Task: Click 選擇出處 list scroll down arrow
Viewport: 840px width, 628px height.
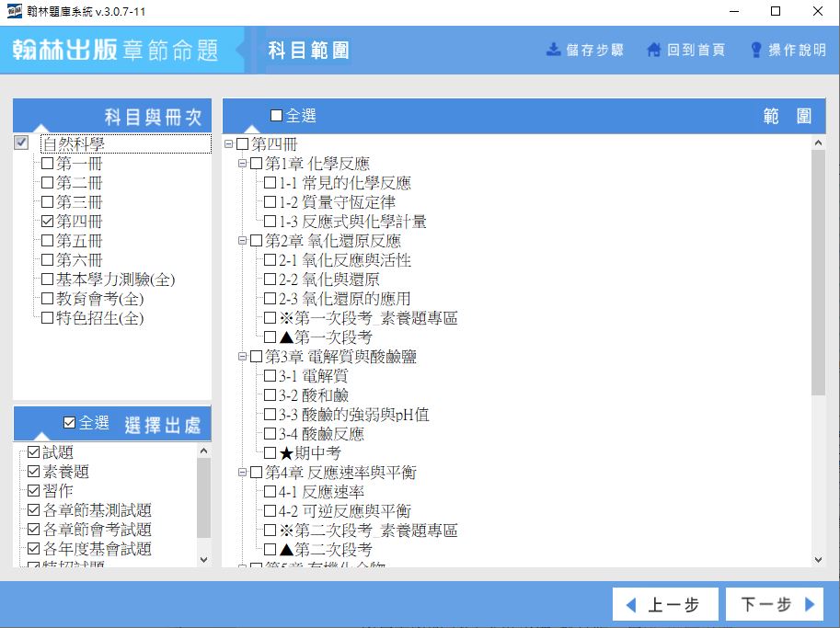Action: pyautogui.click(x=203, y=559)
